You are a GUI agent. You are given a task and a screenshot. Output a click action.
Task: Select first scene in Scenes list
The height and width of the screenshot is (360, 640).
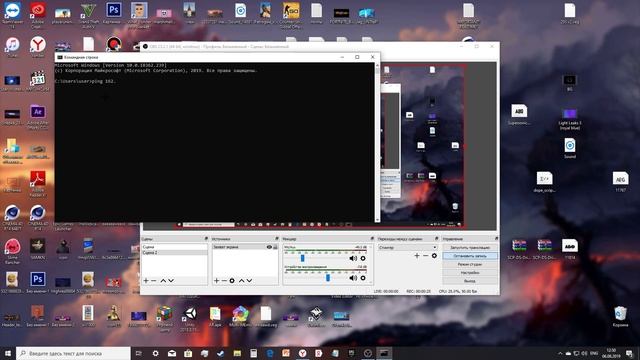[x=174, y=247]
